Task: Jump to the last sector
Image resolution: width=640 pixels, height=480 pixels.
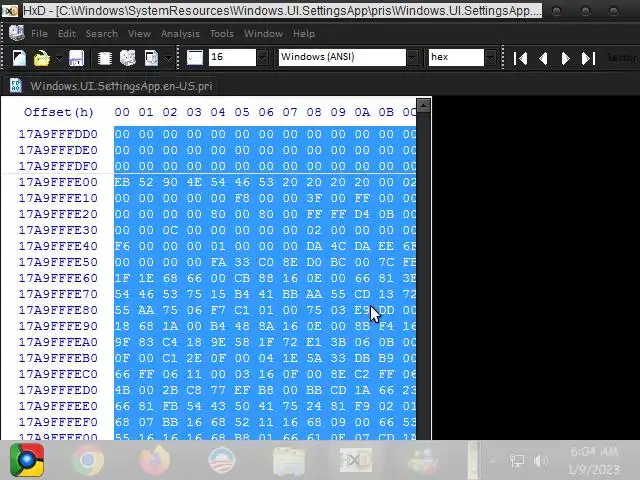Action: 588,58
